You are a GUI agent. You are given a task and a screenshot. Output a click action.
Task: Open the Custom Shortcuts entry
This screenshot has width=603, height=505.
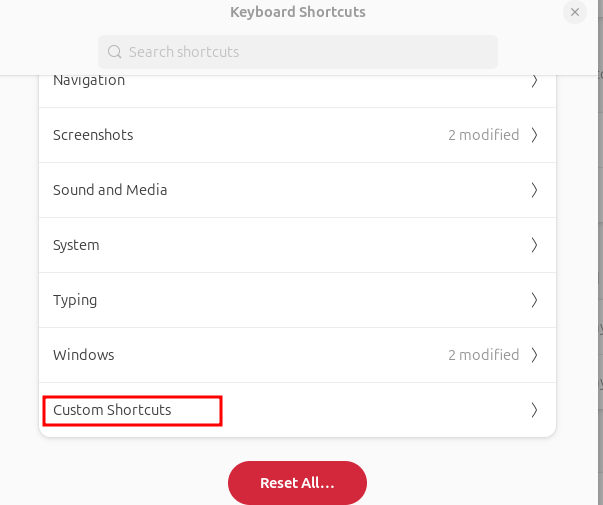click(x=112, y=410)
